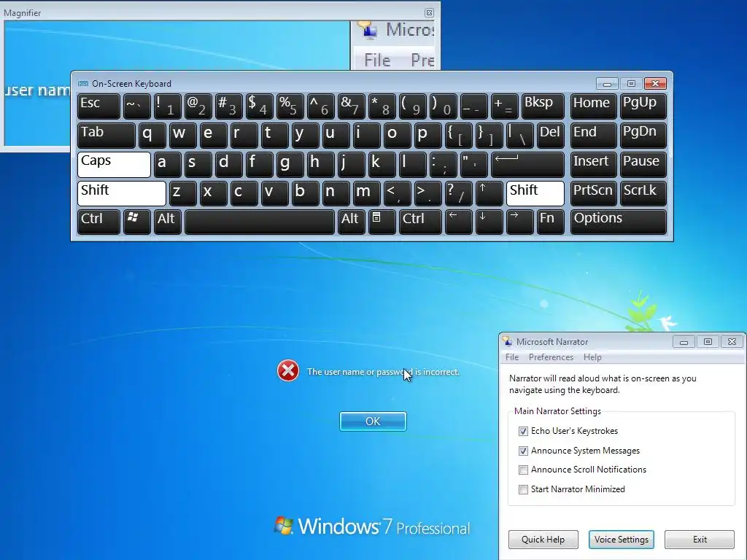Click the Del key
Viewport: 747px width, 560px height.
click(550, 135)
